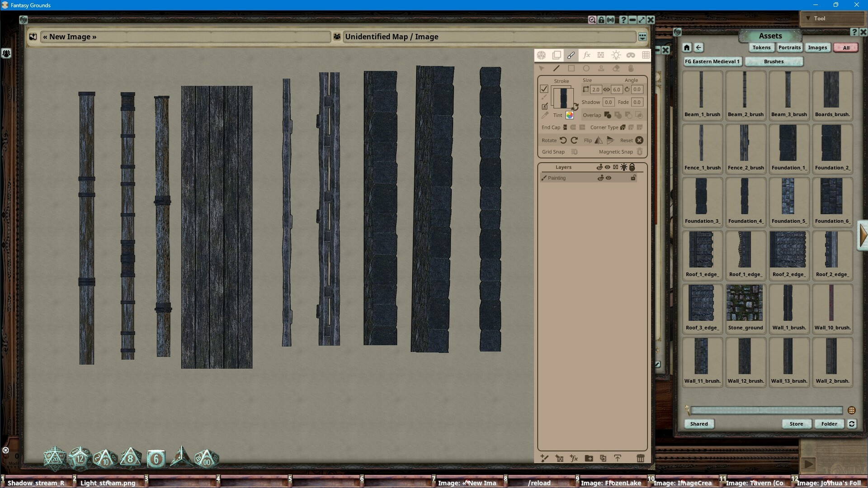Image resolution: width=868 pixels, height=488 pixels.
Task: Select the eraser tool in paint toolbar
Action: click(x=616, y=68)
